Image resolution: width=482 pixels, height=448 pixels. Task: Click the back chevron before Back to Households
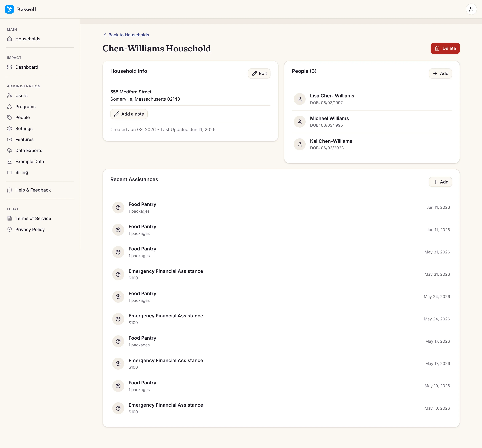tap(105, 35)
